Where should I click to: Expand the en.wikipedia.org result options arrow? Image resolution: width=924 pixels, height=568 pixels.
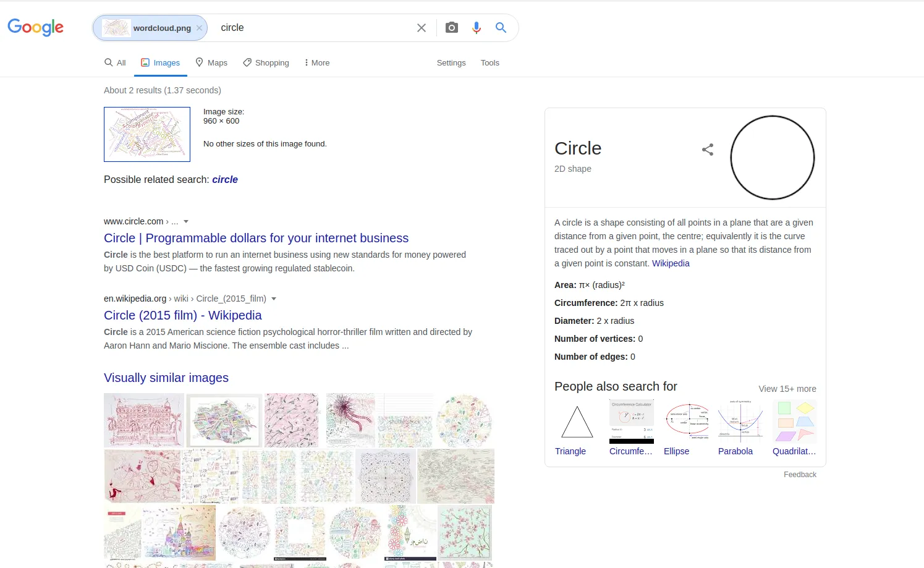pyautogui.click(x=274, y=299)
